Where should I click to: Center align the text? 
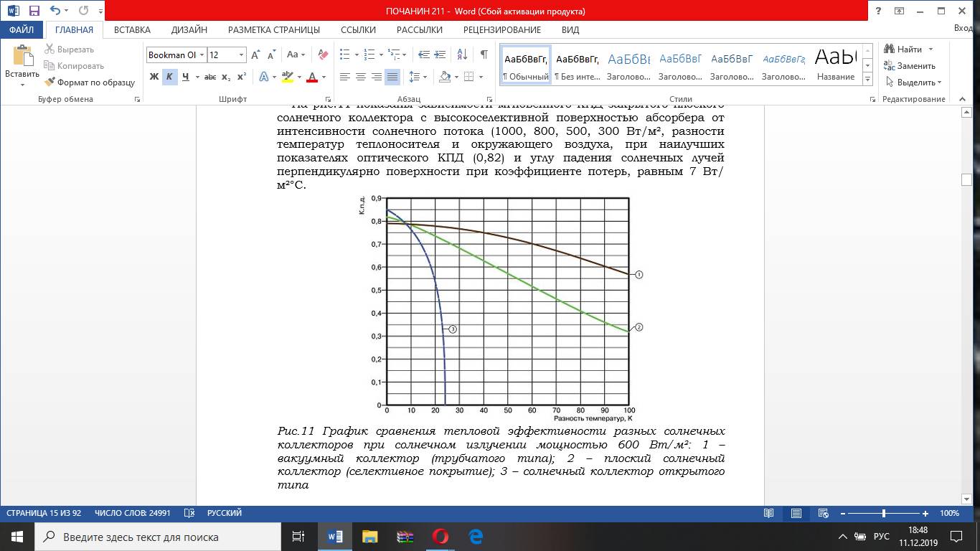(361, 77)
